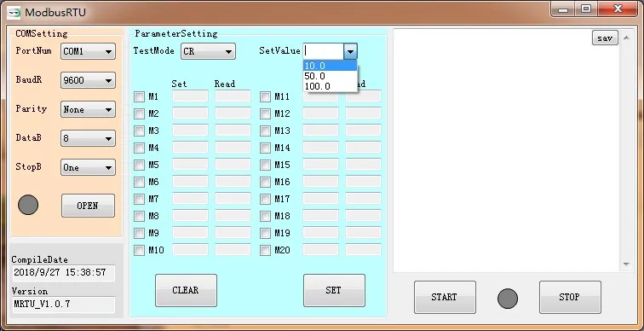Image resolution: width=644 pixels, height=331 pixels.
Task: Choose 10.0 from the SetValue list
Action: coord(331,66)
